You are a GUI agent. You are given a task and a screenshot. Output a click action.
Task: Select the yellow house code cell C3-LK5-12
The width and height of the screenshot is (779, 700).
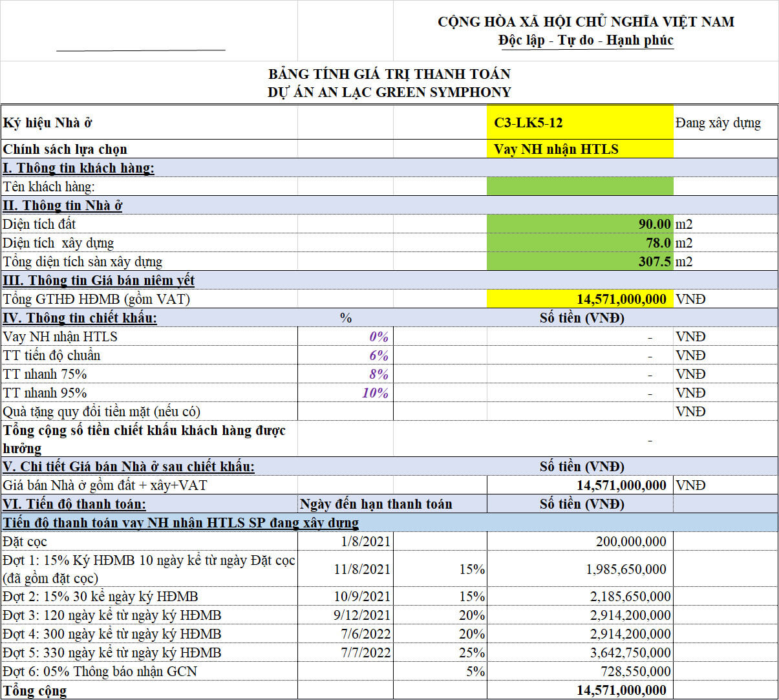click(x=579, y=123)
